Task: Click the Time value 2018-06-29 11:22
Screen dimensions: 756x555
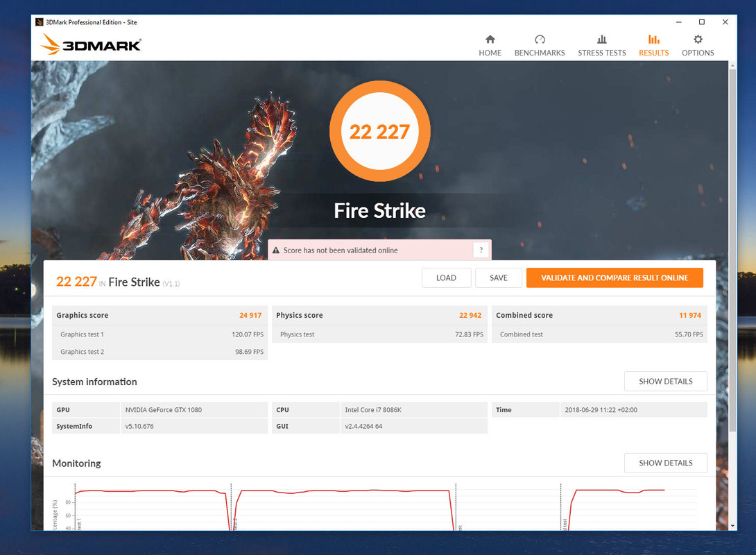Action: click(x=601, y=410)
